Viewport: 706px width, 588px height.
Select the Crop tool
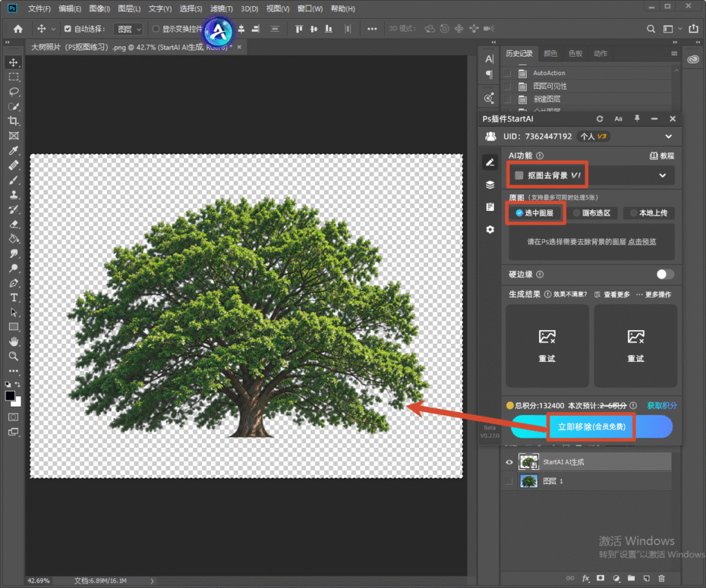[14, 121]
